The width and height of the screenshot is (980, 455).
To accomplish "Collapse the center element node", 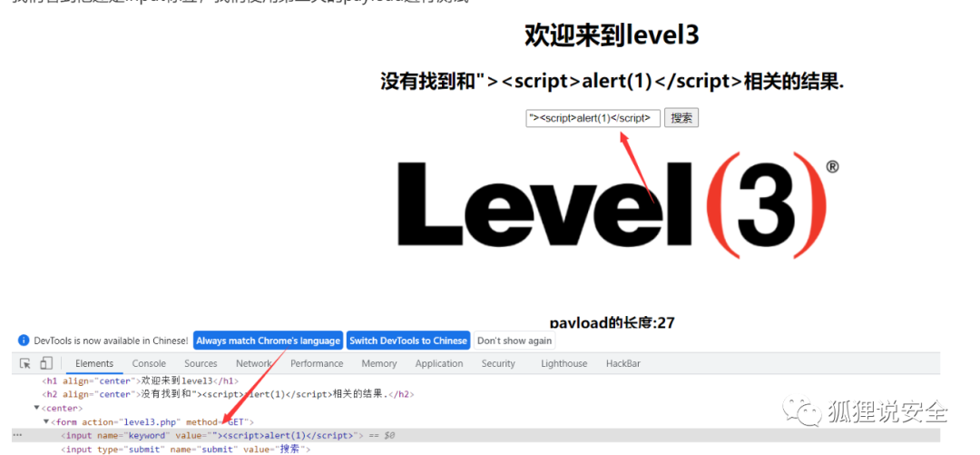I will 37,408.
